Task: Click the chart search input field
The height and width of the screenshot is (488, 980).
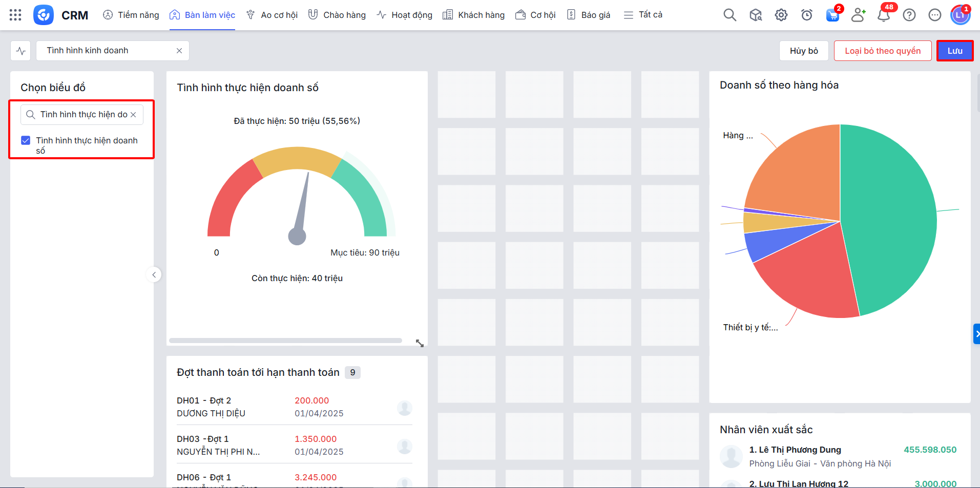Action: pos(82,114)
